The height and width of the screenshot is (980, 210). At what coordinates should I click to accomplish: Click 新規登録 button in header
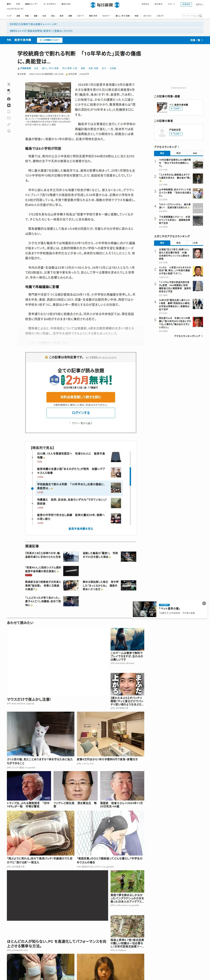coord(186,5)
